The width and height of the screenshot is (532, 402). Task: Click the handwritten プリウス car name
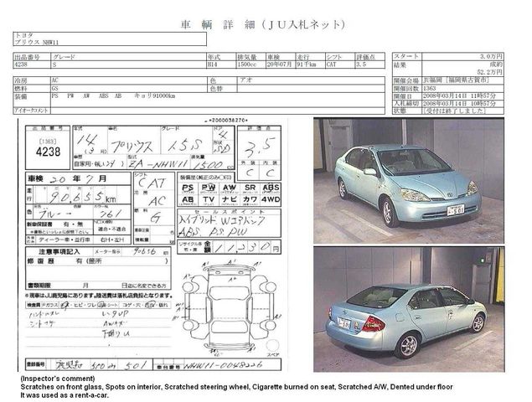[132, 147]
